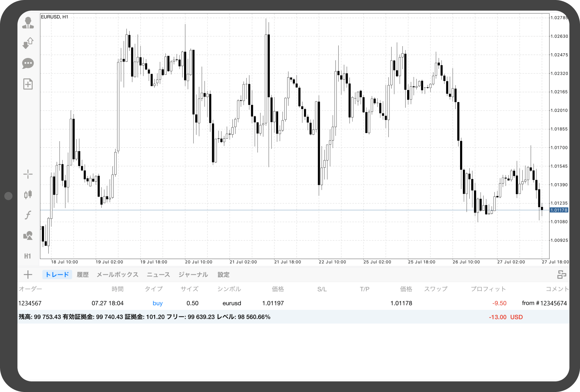Activate the crosshair cursor tool
580x392 pixels.
28,174
